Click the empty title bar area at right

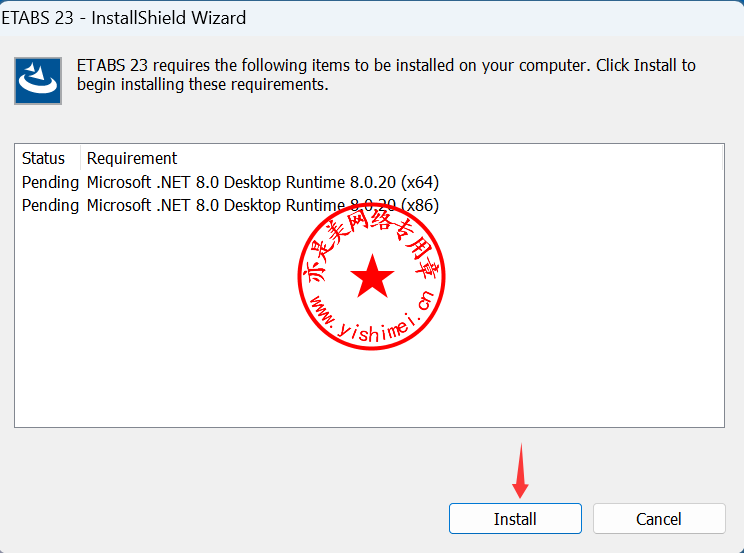(550, 18)
